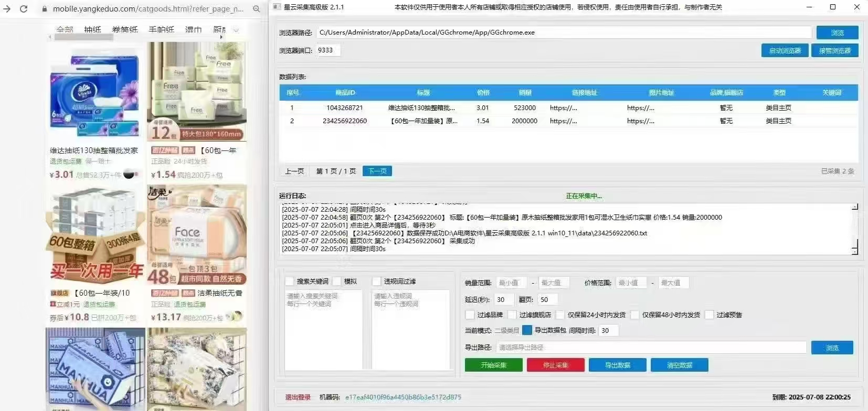868x411 pixels.
Task: Enable the 搜索关键词 checkbox
Action: [290, 282]
